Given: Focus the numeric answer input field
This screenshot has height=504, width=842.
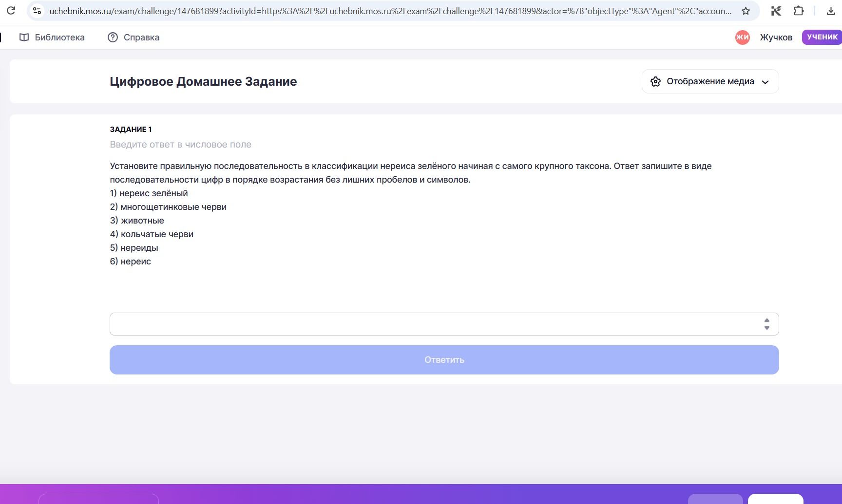Looking at the screenshot, I should point(444,324).
